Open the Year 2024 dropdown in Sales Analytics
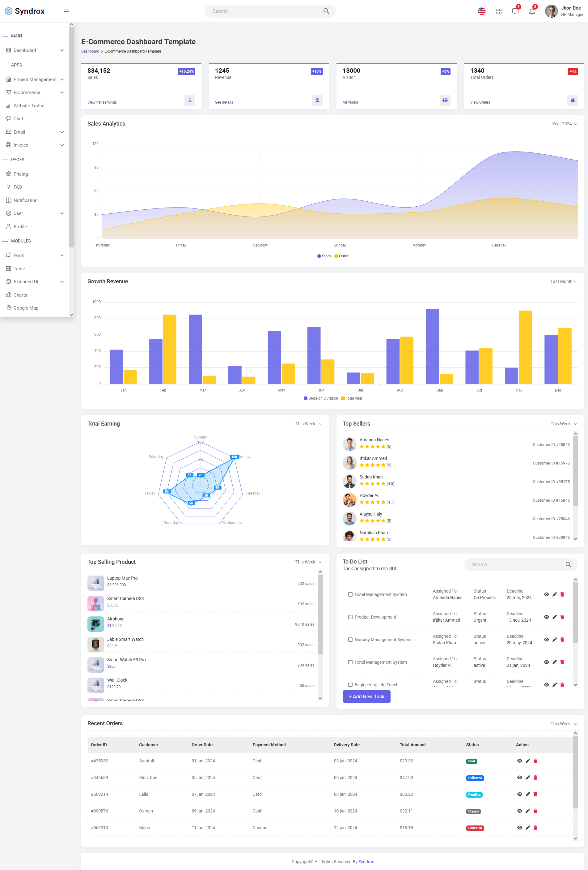Image resolution: width=588 pixels, height=870 pixels. tap(565, 124)
